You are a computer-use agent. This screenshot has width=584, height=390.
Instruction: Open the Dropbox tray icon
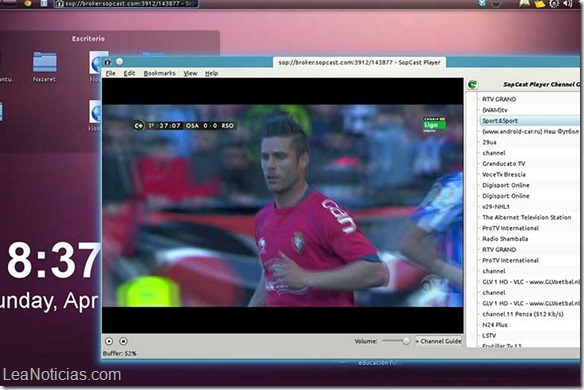click(x=483, y=3)
